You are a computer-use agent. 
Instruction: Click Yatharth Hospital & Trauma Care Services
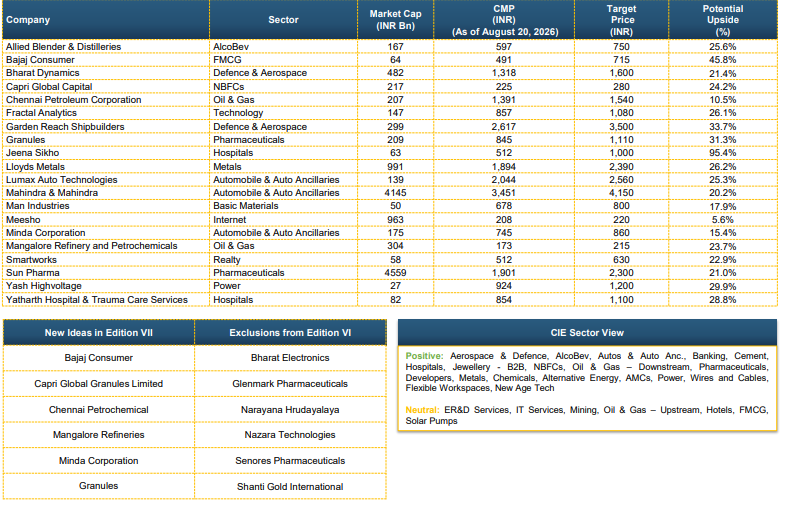(97, 300)
